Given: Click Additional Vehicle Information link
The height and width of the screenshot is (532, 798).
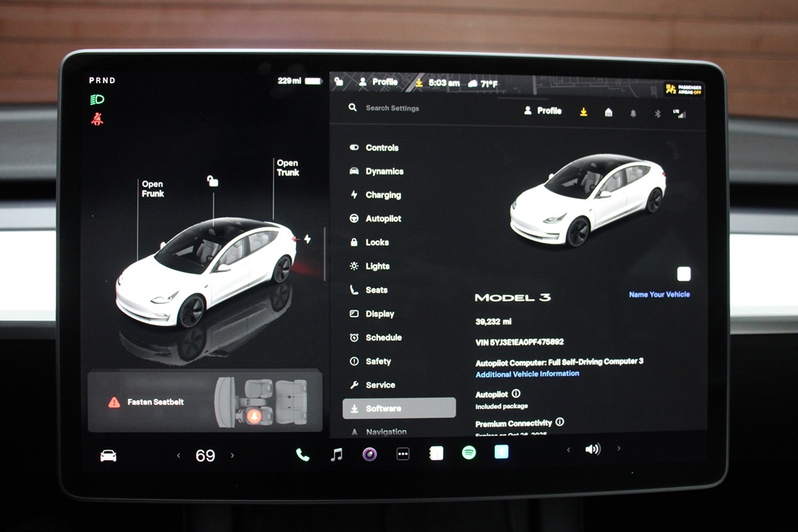Looking at the screenshot, I should (x=527, y=374).
